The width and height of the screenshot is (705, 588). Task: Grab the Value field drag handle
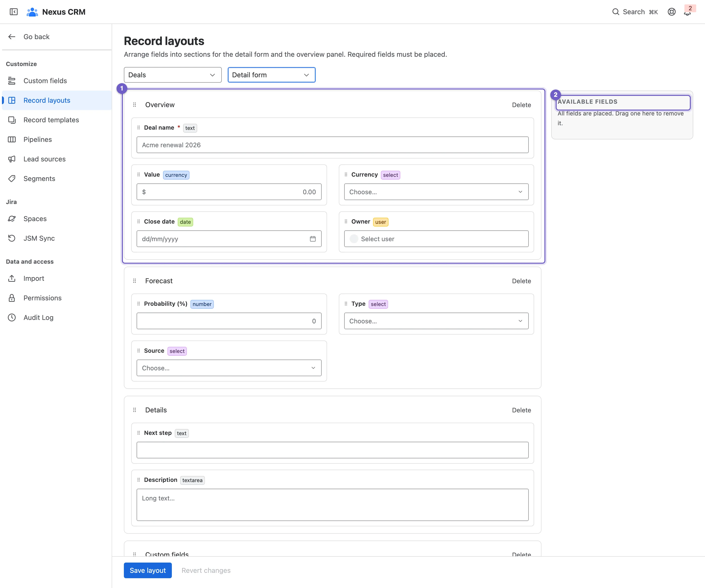139,174
